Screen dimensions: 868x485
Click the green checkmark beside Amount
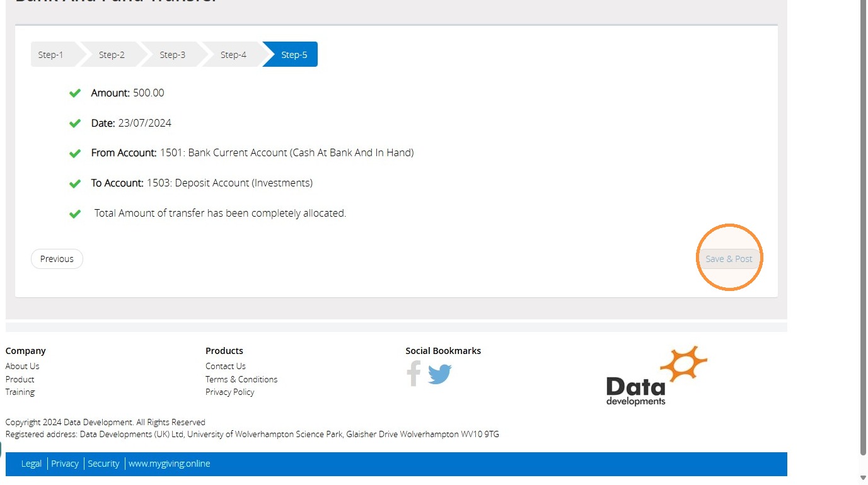(x=75, y=93)
